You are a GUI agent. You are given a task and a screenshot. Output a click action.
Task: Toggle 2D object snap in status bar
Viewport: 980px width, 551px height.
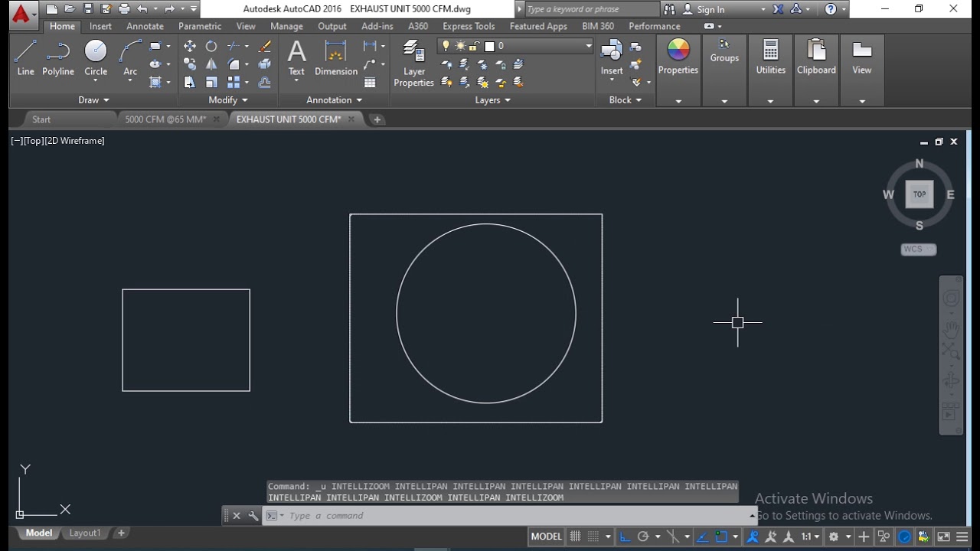click(720, 536)
